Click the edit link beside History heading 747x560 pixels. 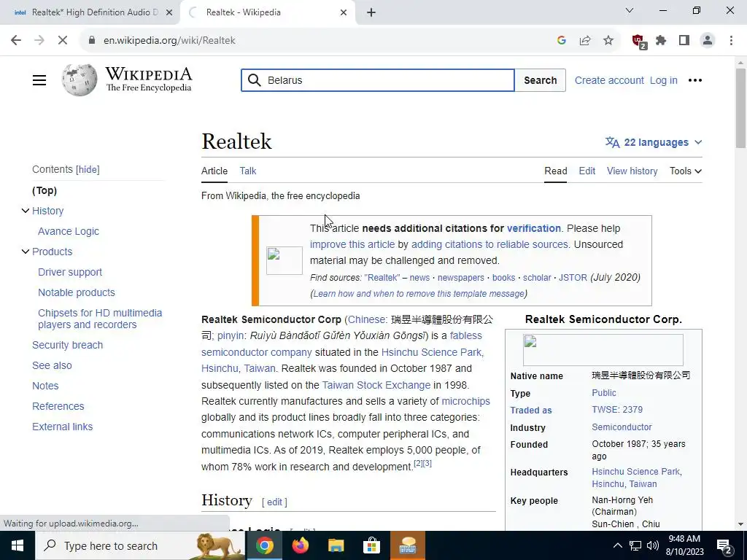274,502
